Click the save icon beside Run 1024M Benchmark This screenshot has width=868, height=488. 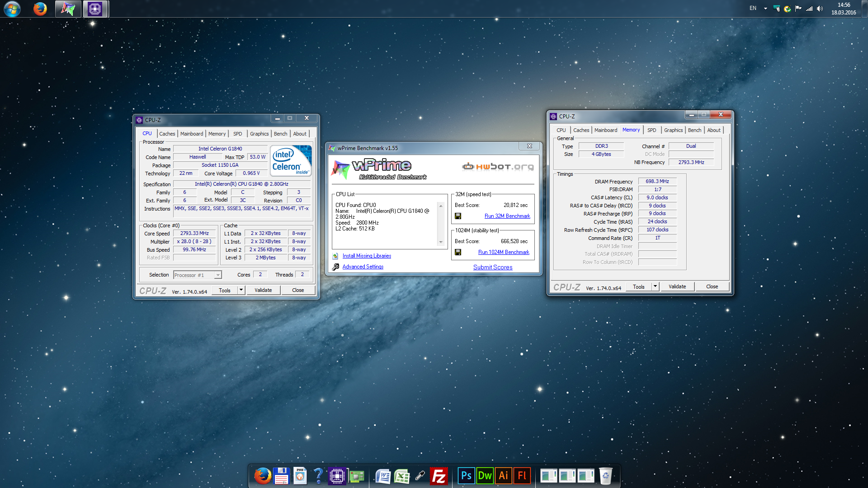pyautogui.click(x=458, y=252)
